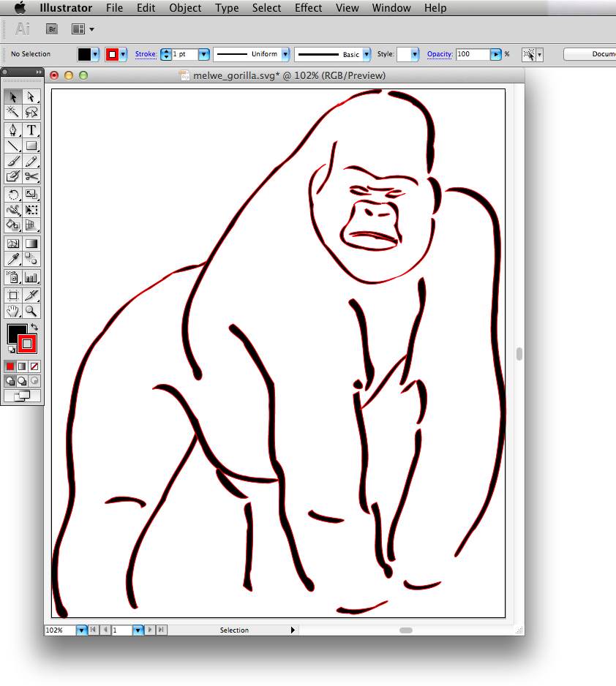Activate the Hand tool

tap(12, 311)
